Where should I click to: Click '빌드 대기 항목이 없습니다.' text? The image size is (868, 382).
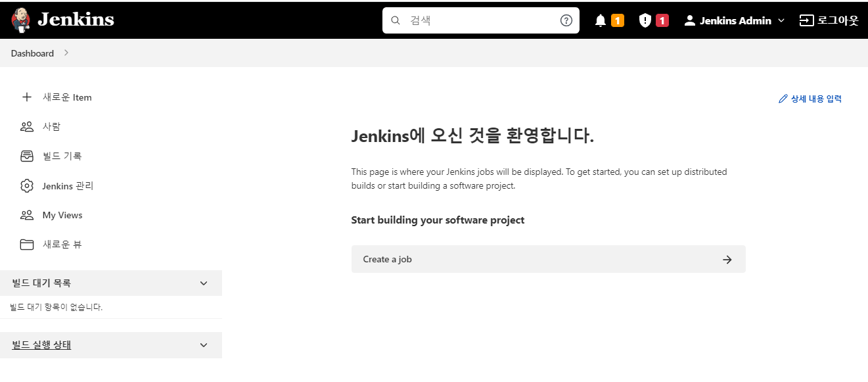tap(57, 307)
